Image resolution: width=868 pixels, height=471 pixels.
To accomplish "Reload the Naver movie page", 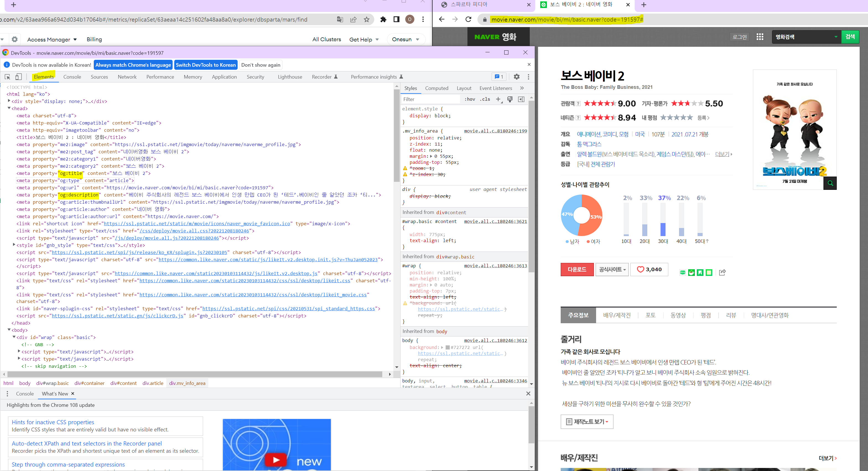I will (x=468, y=19).
